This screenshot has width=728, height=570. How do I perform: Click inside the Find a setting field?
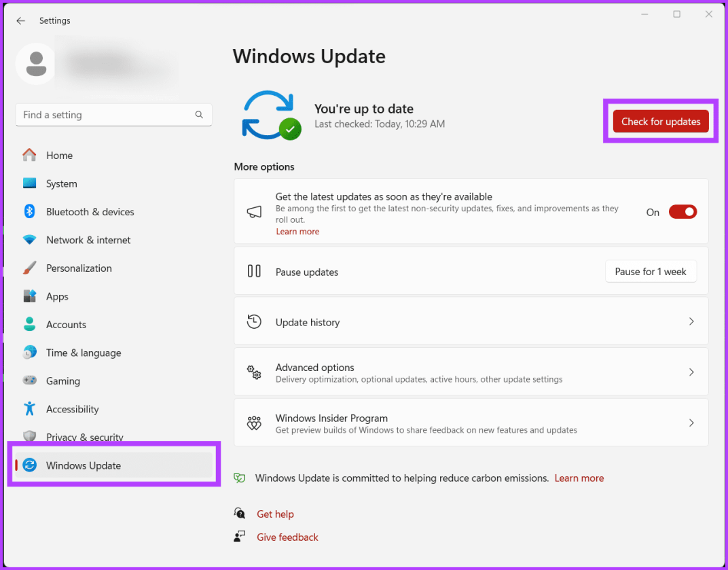[x=113, y=114]
